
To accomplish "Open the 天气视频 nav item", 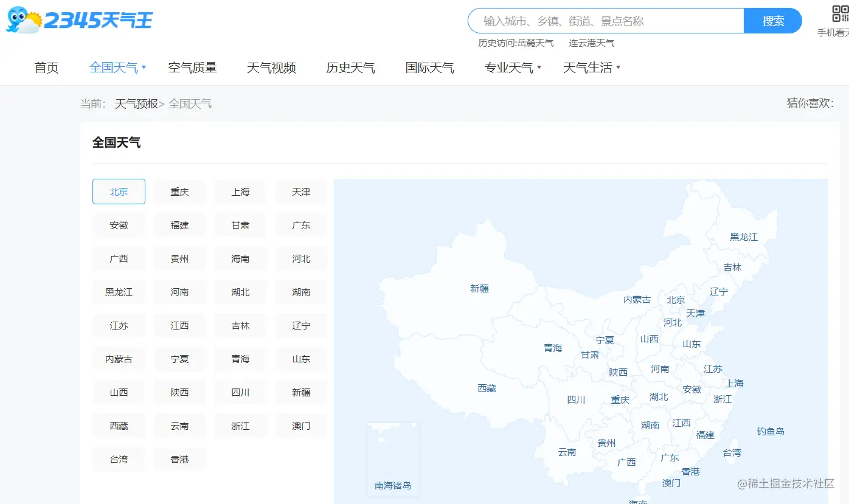I will (271, 67).
